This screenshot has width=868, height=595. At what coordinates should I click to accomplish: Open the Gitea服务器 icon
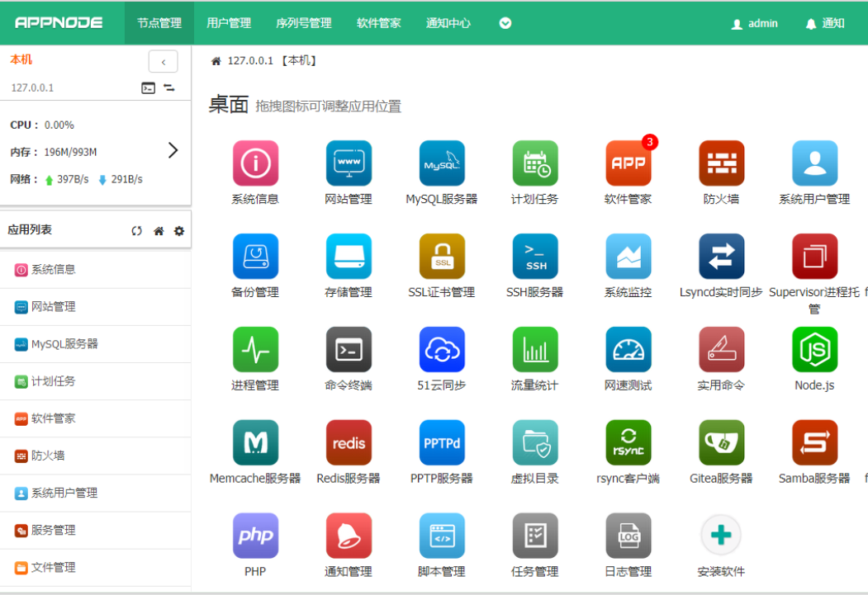721,442
